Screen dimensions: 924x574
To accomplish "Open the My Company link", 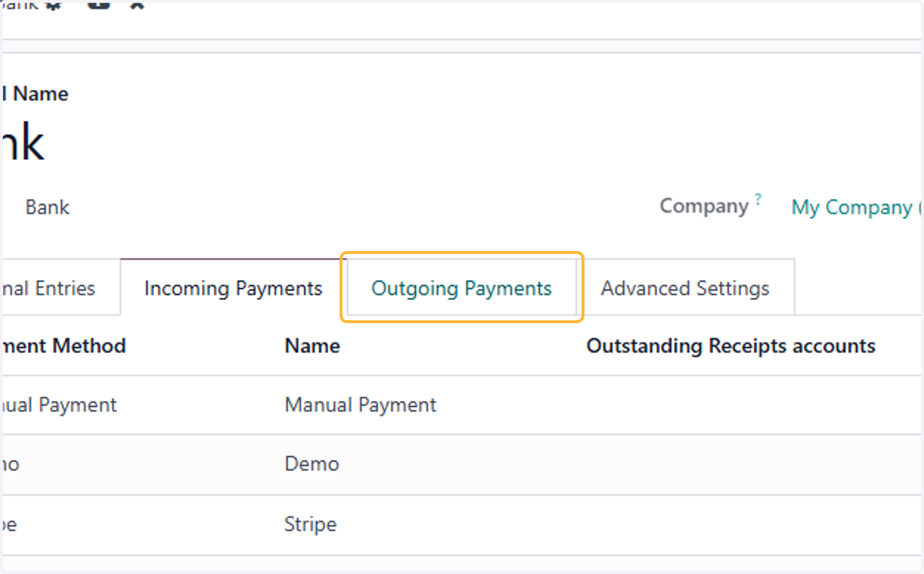I will [856, 208].
